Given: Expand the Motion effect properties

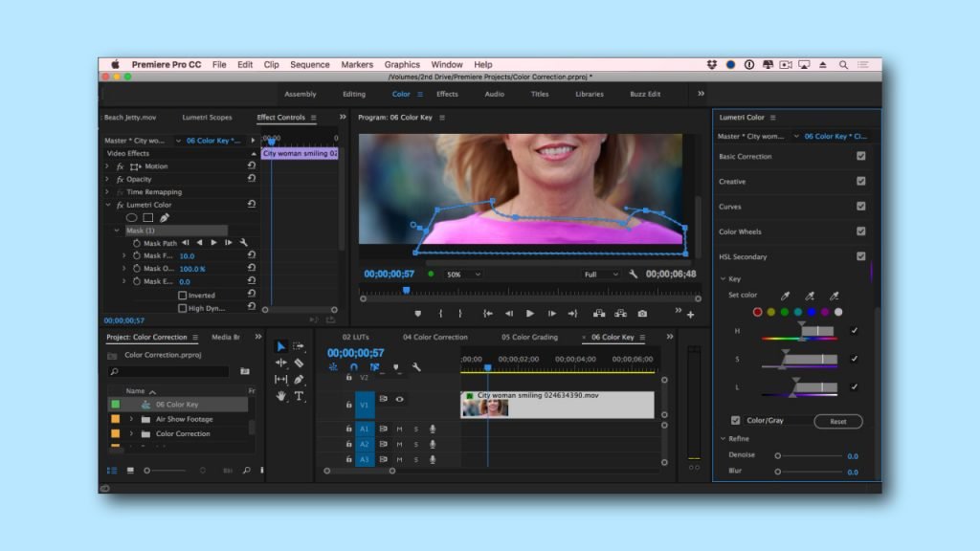Looking at the screenshot, I should pos(107,166).
